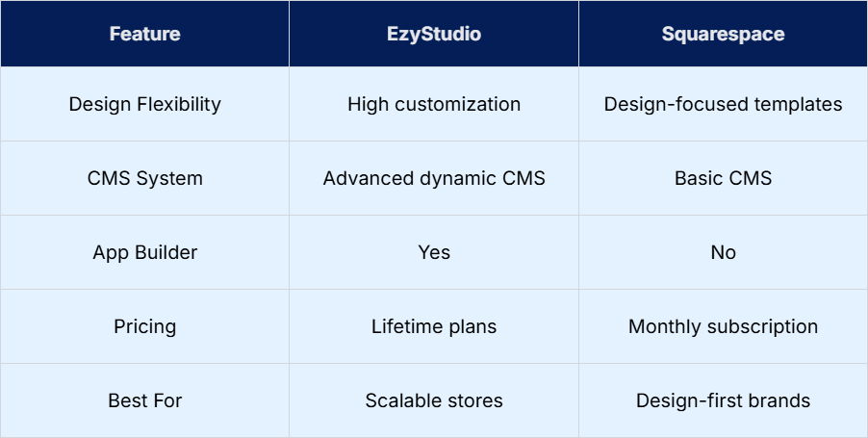The image size is (868, 438).
Task: Select the App Builder row label
Action: (144, 252)
